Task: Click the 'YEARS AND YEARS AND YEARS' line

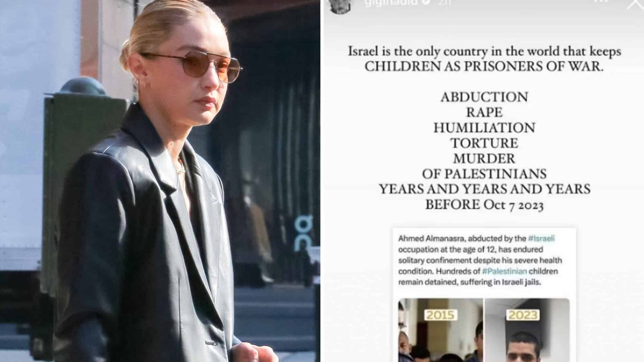Action: (484, 189)
